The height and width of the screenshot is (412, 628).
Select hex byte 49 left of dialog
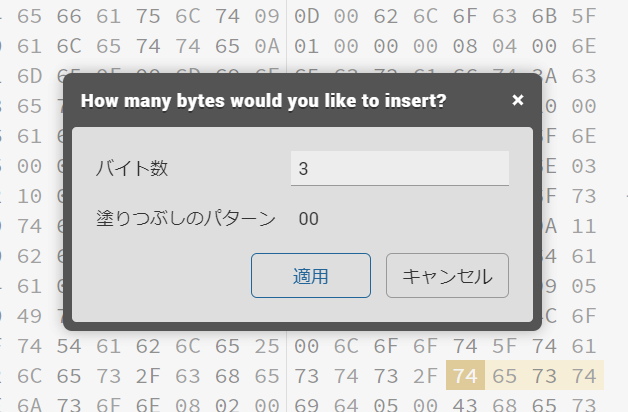click(x=29, y=316)
